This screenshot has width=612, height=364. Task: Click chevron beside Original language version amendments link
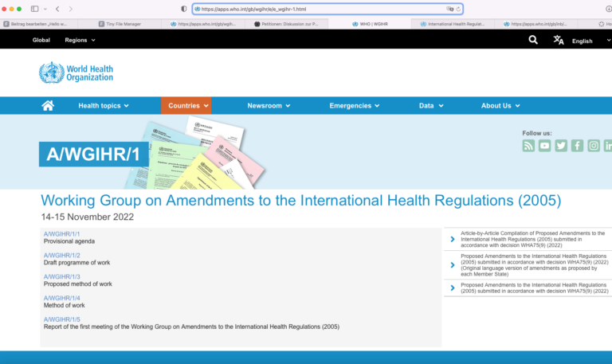[x=453, y=265]
